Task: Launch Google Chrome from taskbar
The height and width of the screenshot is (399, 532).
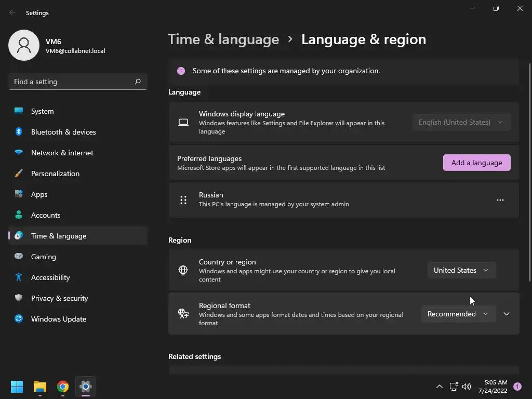Action: pyautogui.click(x=63, y=387)
